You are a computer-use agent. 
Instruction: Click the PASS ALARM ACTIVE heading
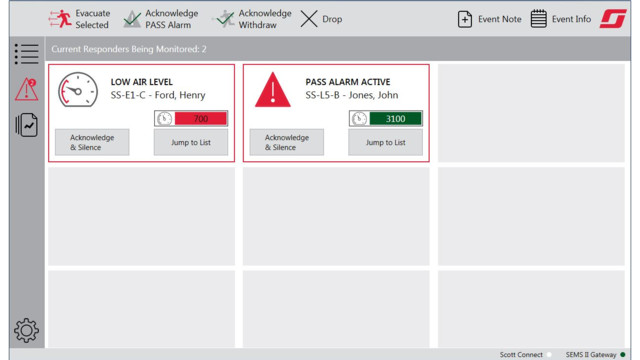tap(348, 82)
